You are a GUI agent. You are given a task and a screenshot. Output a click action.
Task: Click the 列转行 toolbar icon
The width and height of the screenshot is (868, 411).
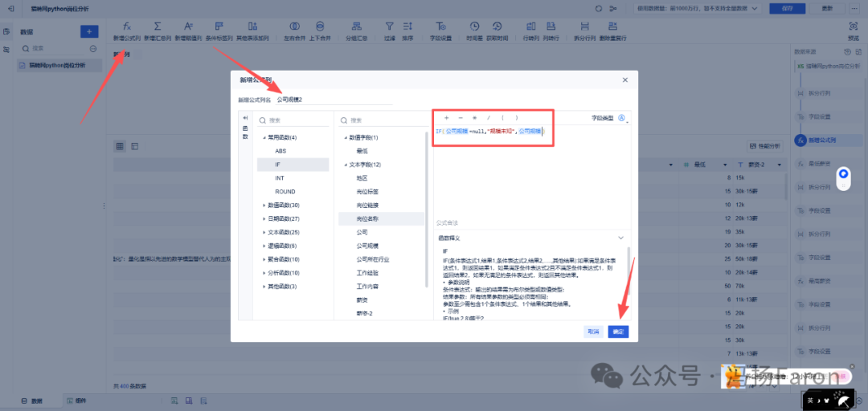click(x=551, y=26)
